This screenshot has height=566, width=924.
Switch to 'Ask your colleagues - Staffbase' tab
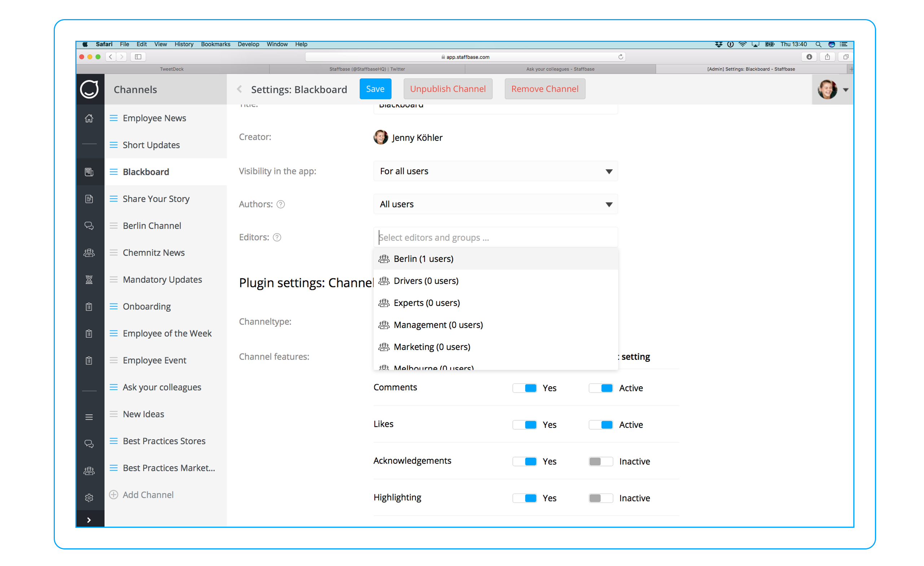pos(560,69)
